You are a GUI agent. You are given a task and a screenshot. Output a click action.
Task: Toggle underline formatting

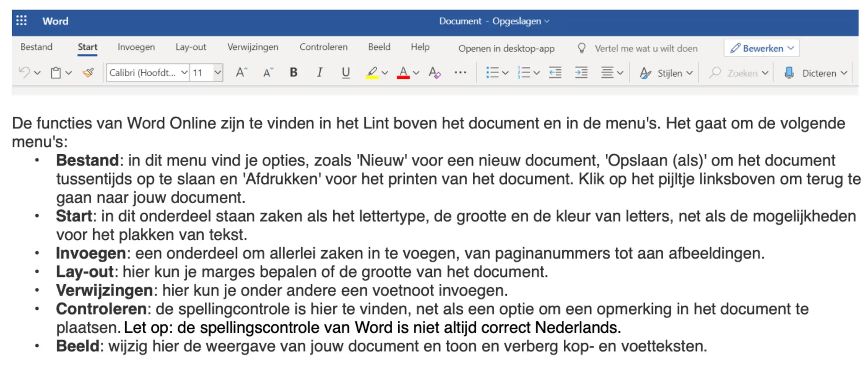coord(346,72)
